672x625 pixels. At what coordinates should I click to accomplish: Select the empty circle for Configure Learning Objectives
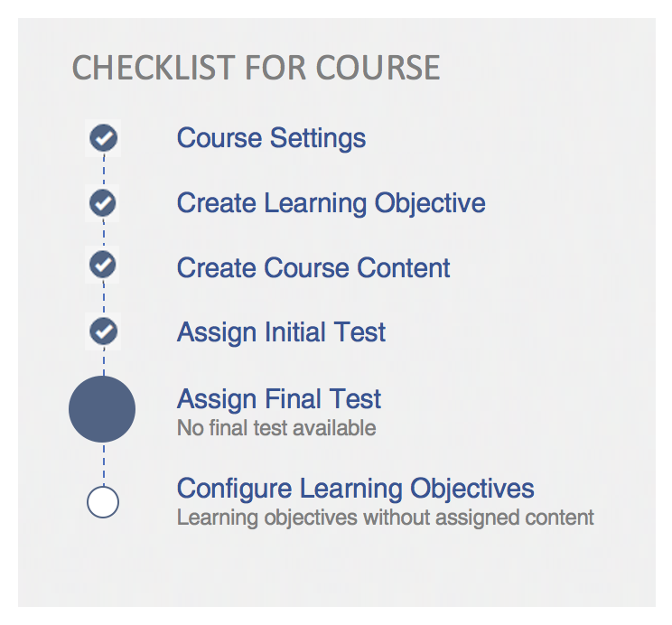pyautogui.click(x=103, y=502)
